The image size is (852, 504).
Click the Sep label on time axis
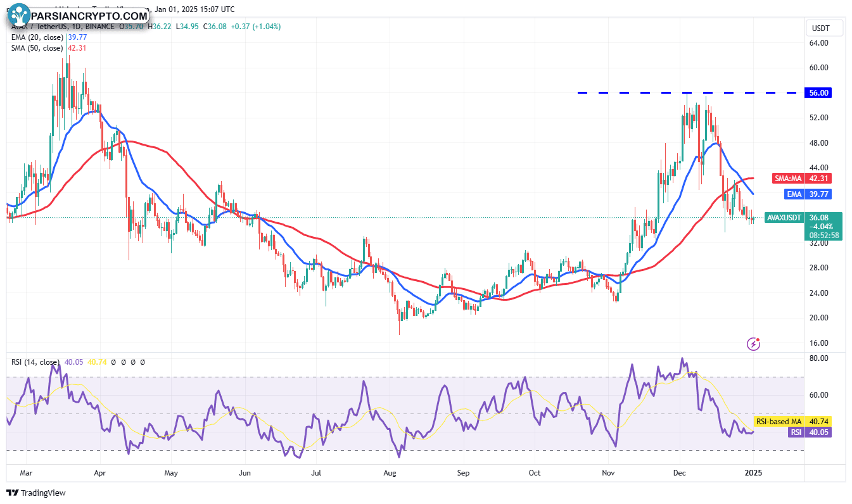(463, 472)
